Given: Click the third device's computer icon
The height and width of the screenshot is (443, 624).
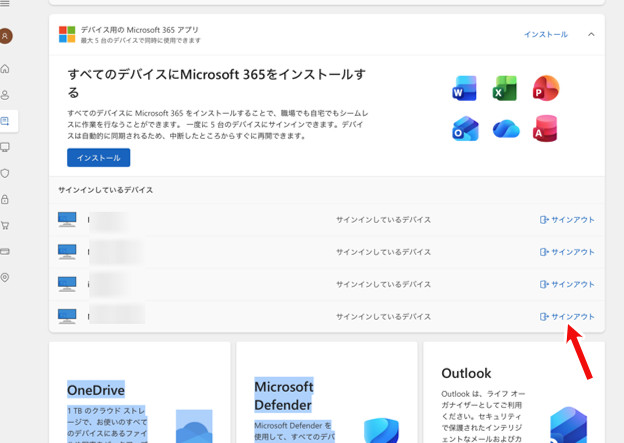Looking at the screenshot, I should [x=67, y=284].
